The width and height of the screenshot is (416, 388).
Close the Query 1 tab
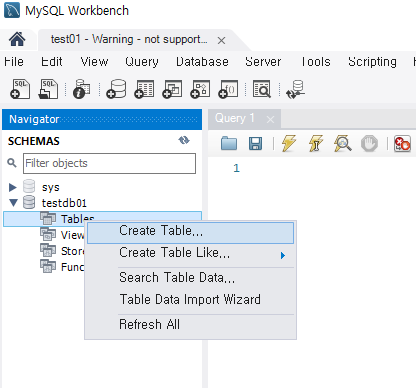(270, 119)
